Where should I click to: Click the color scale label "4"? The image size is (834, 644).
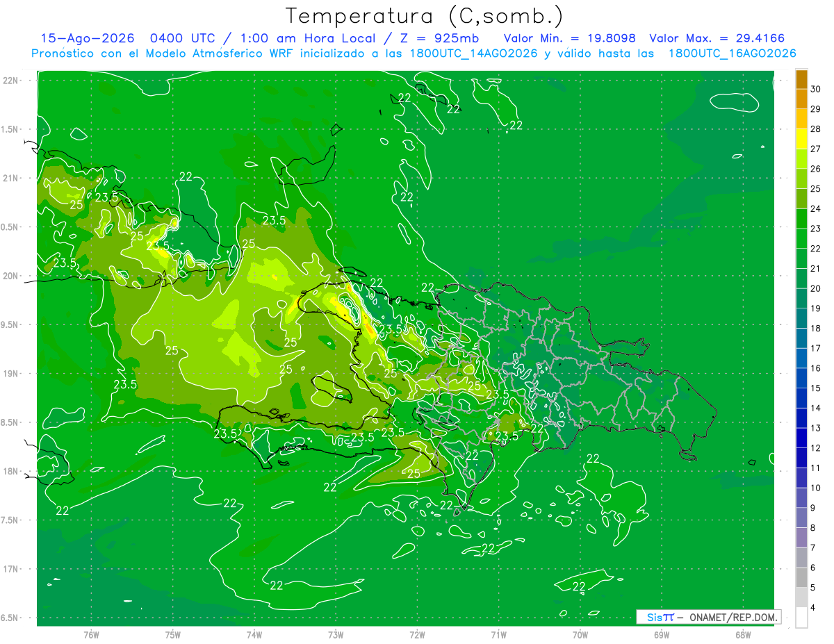pyautogui.click(x=814, y=608)
